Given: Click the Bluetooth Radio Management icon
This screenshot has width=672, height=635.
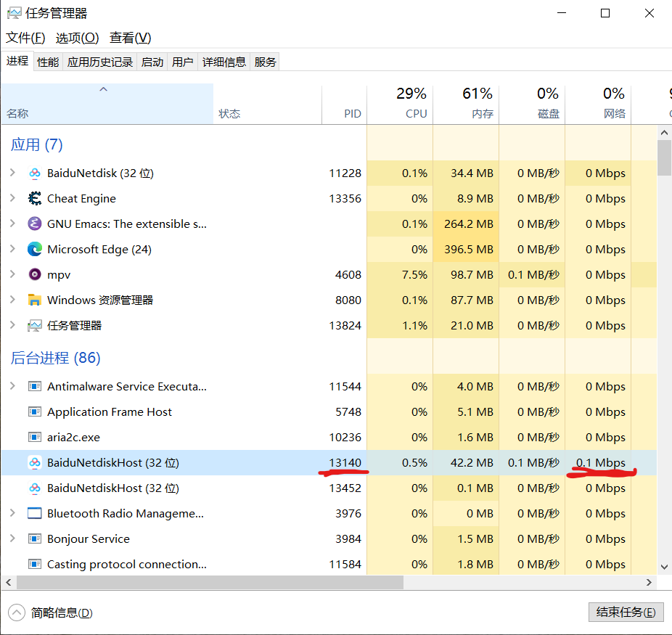Looking at the screenshot, I should click(35, 513).
